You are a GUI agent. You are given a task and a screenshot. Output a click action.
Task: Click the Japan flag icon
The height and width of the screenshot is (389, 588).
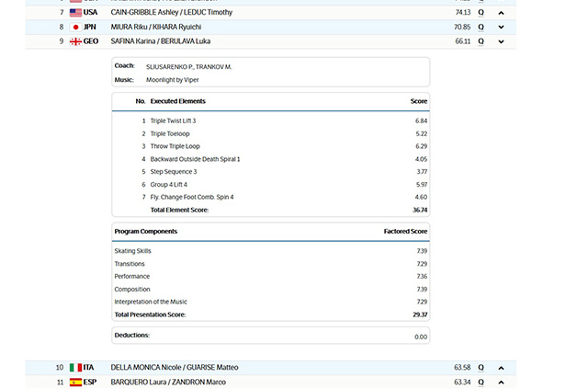pos(74,28)
